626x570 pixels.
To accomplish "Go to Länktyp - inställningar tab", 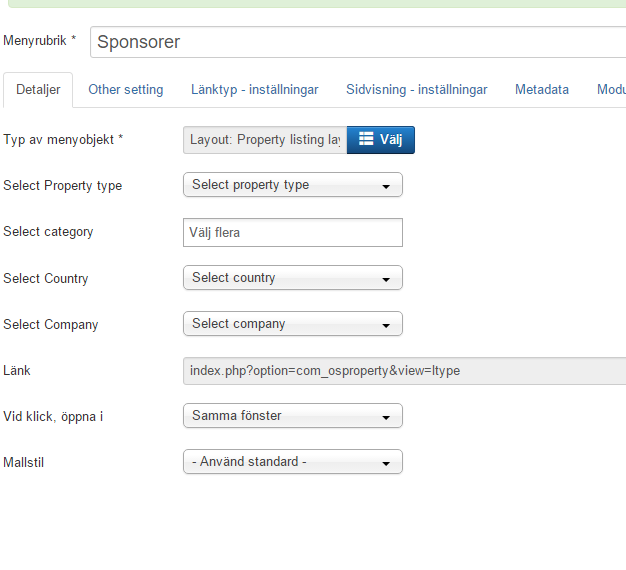I will pyautogui.click(x=254, y=90).
